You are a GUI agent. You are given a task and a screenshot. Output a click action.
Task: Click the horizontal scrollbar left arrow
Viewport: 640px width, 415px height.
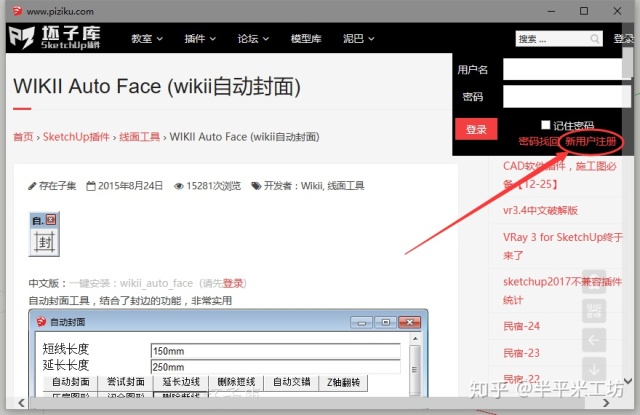coord(21,403)
